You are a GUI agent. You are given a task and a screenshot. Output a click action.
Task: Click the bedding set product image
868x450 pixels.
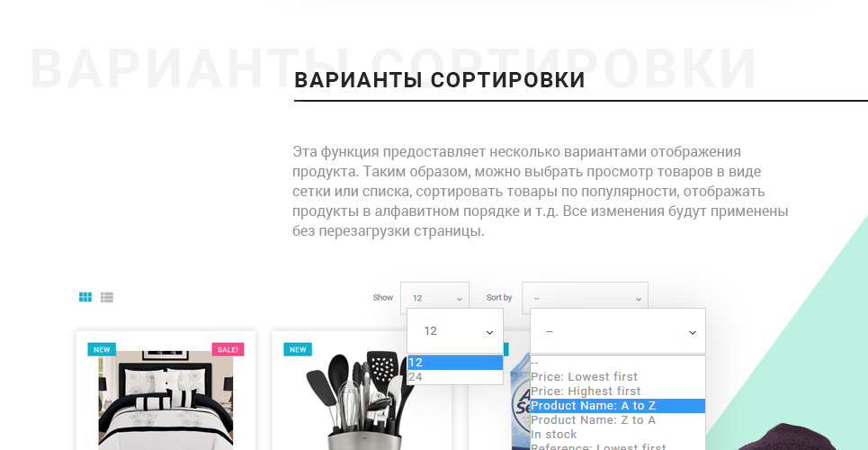click(166, 400)
